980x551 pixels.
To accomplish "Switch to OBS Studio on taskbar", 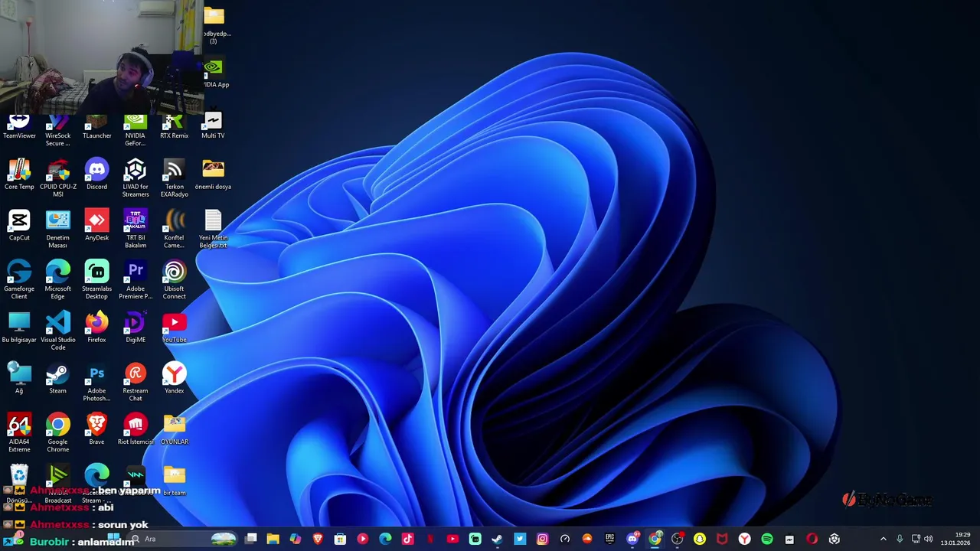I will (677, 539).
